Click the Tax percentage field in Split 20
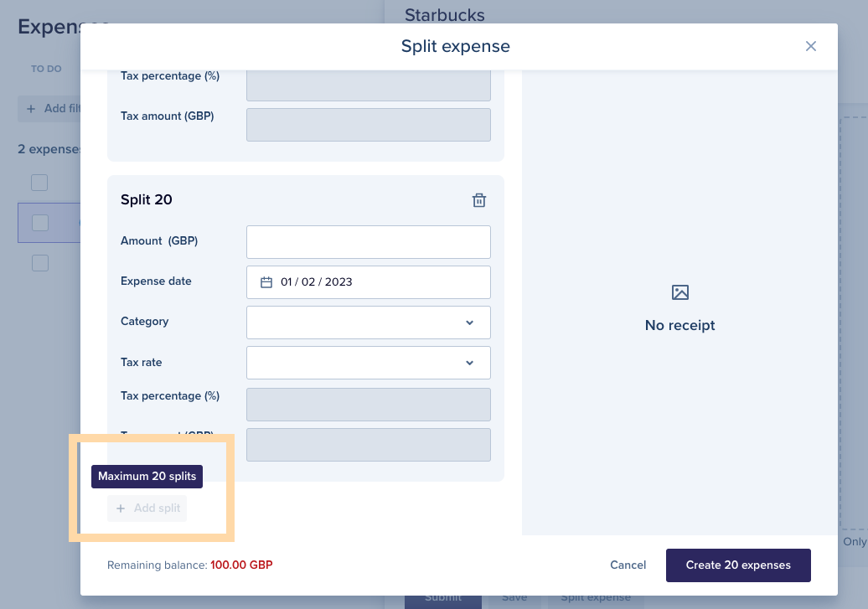 [x=368, y=405]
